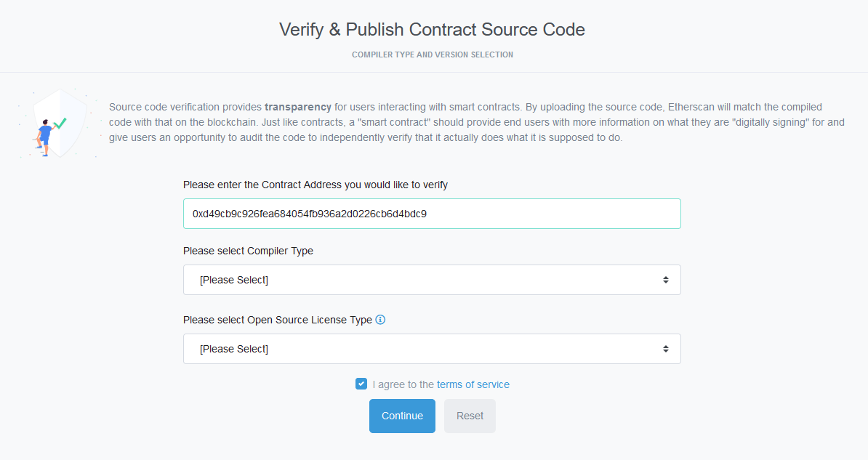The image size is (868, 460).
Task: Click the "Compiler Type and Version Selection" subtitle
Action: [432, 55]
